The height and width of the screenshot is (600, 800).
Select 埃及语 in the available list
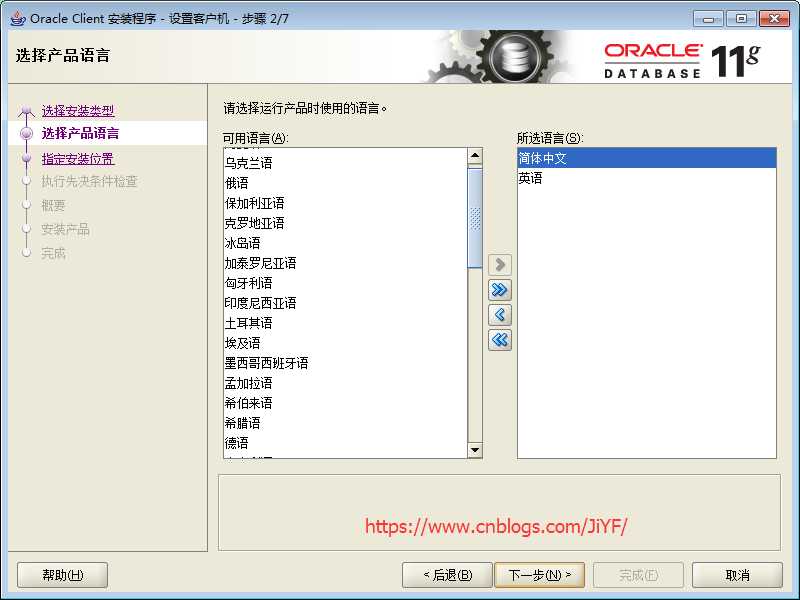[x=345, y=343]
